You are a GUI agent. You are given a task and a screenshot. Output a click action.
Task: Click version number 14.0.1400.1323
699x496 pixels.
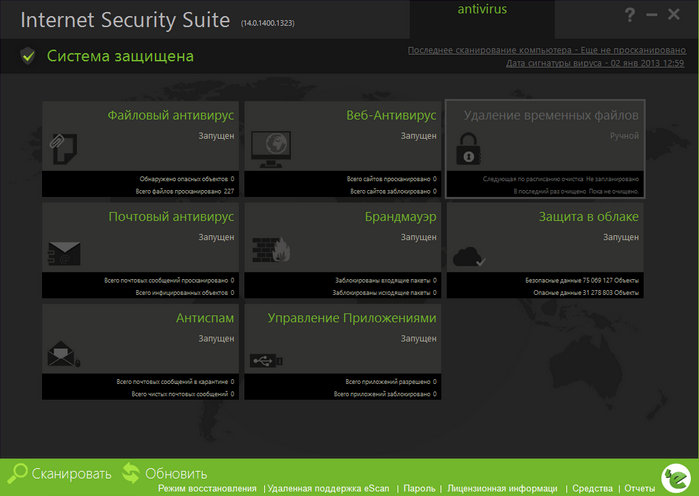point(267,23)
